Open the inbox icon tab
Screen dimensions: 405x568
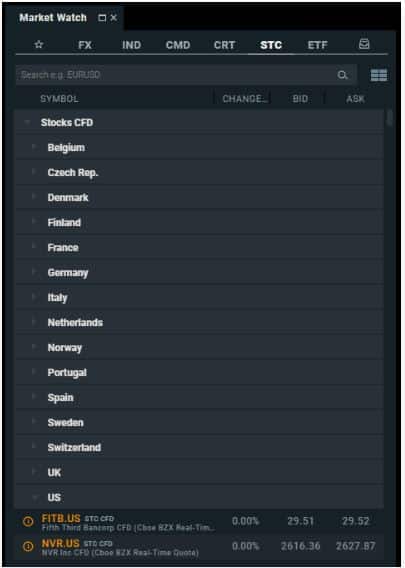coord(364,44)
